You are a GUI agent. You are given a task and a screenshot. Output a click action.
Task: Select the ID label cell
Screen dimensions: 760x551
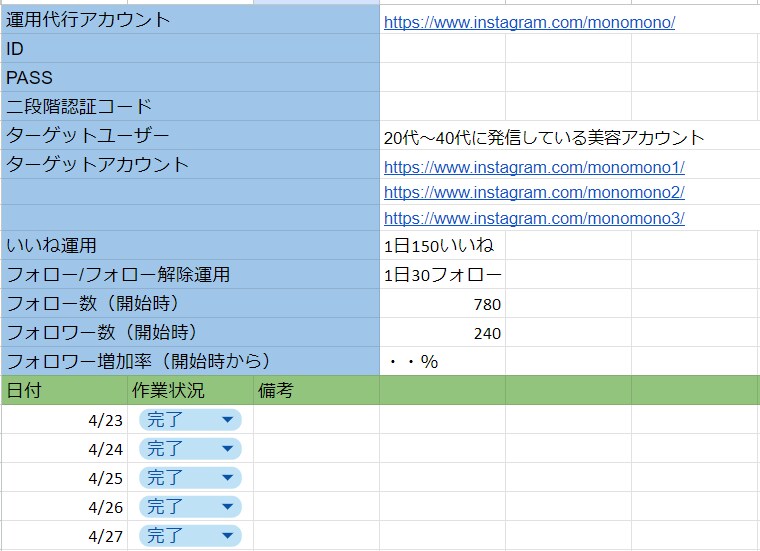(190, 48)
